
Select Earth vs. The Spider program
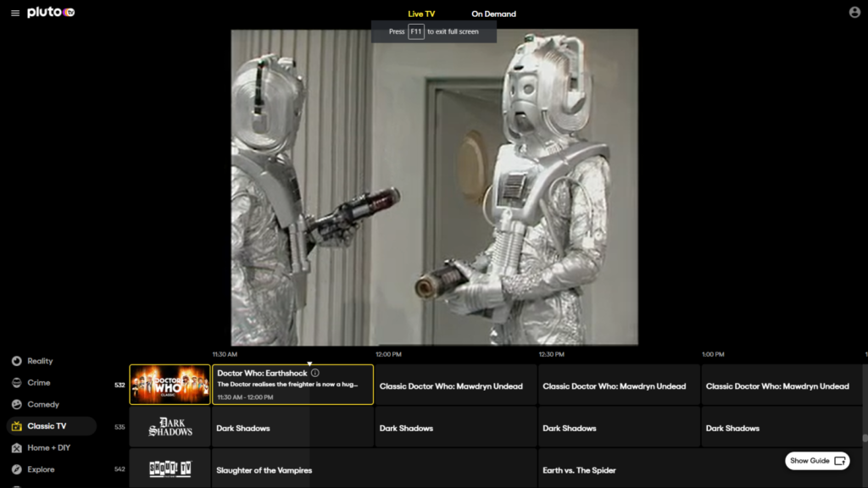700,469
